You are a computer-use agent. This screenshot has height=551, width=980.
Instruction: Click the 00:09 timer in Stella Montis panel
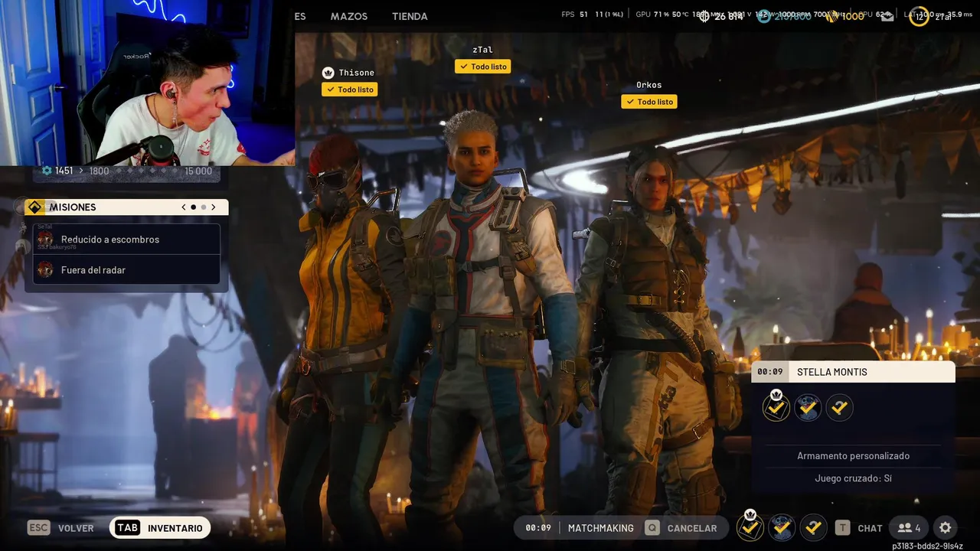770,372
